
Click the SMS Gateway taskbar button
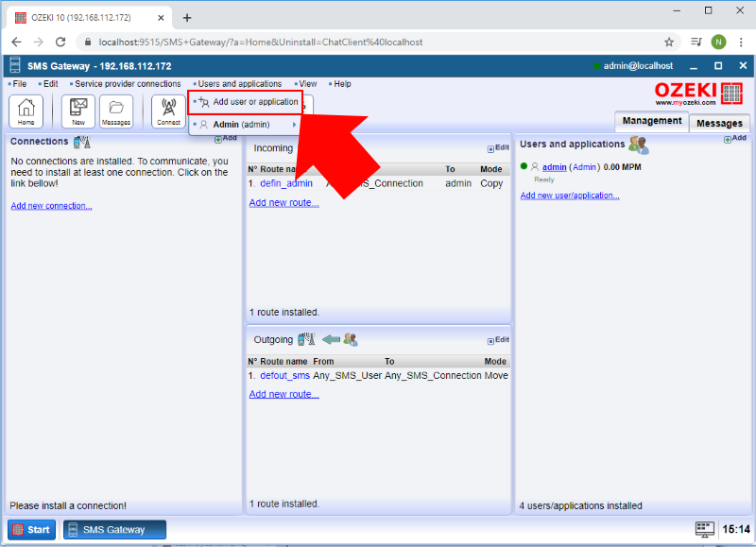coord(114,530)
